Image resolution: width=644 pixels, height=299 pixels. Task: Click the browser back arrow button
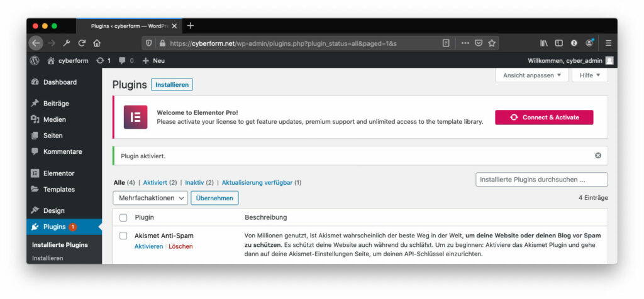36,43
